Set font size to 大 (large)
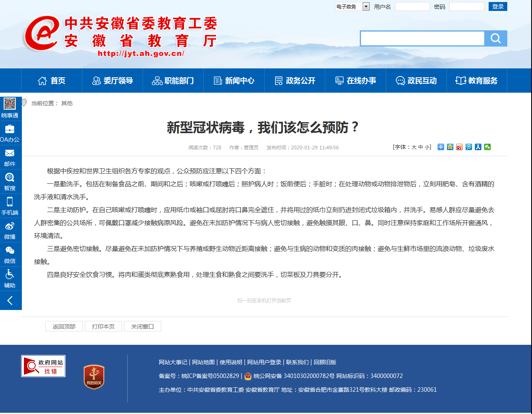 click(x=414, y=147)
